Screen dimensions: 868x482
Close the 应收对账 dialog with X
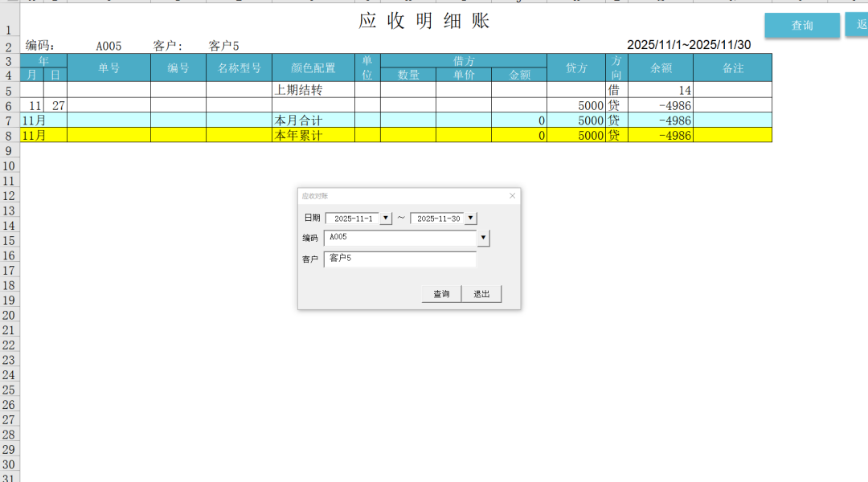[x=512, y=196]
